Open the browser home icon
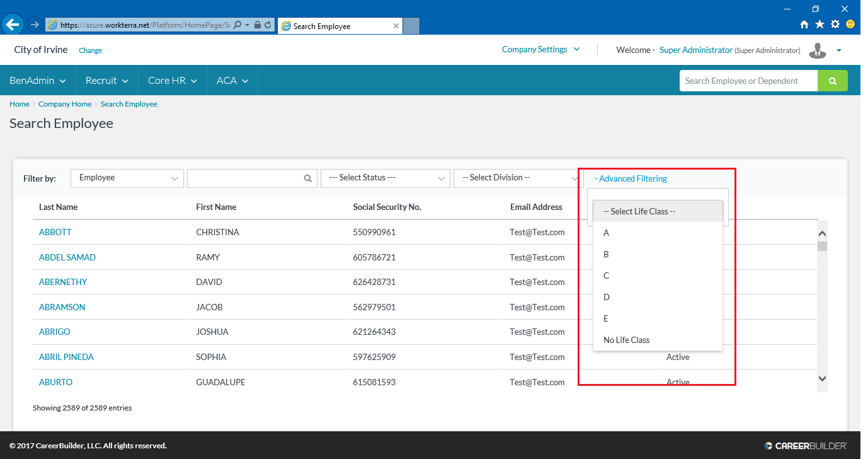The height and width of the screenshot is (459, 868). point(804,25)
